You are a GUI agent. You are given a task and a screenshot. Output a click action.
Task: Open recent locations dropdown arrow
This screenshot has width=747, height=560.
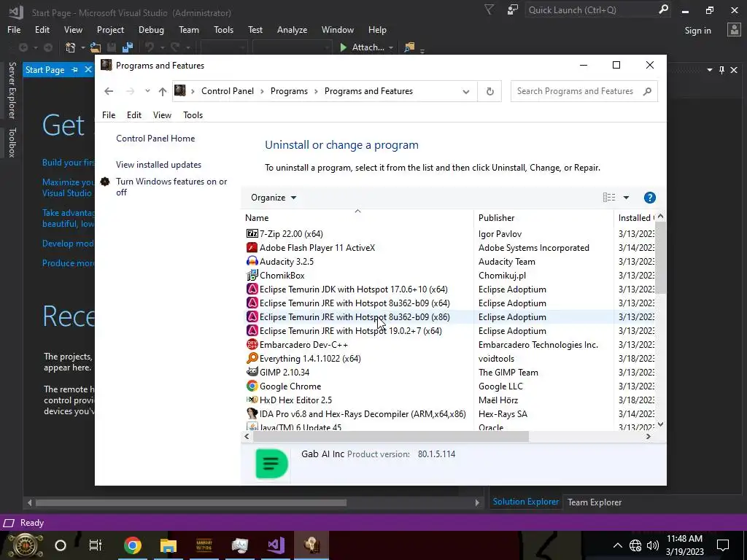tap(147, 91)
